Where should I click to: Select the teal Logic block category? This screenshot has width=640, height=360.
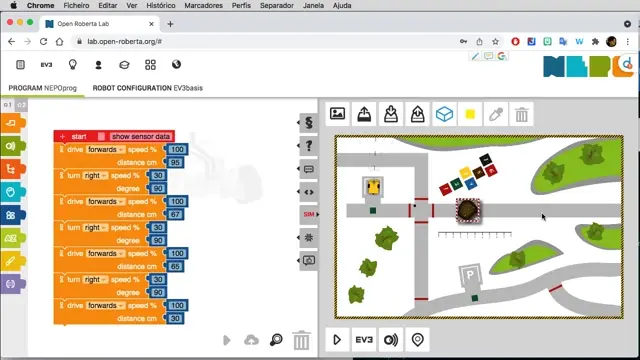point(12,192)
